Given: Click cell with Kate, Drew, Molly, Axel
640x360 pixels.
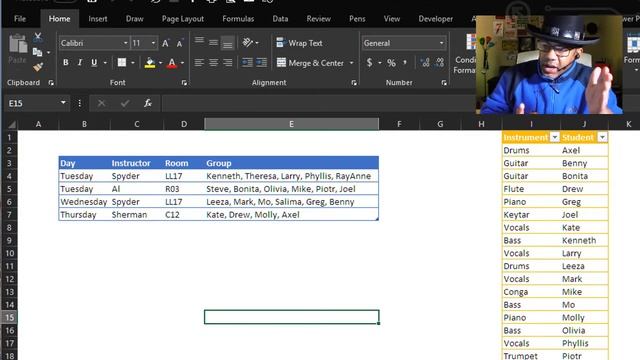Looking at the screenshot, I should pyautogui.click(x=291, y=215).
